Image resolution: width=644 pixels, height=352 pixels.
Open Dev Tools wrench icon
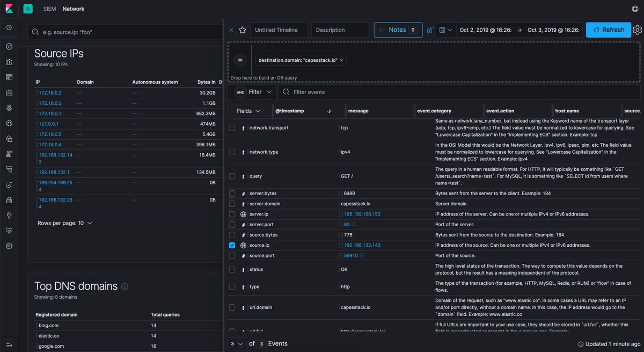coord(9,215)
